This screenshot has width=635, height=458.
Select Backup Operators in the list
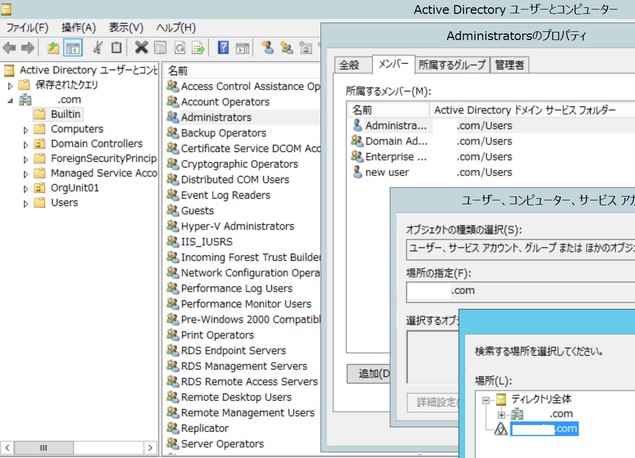224,133
